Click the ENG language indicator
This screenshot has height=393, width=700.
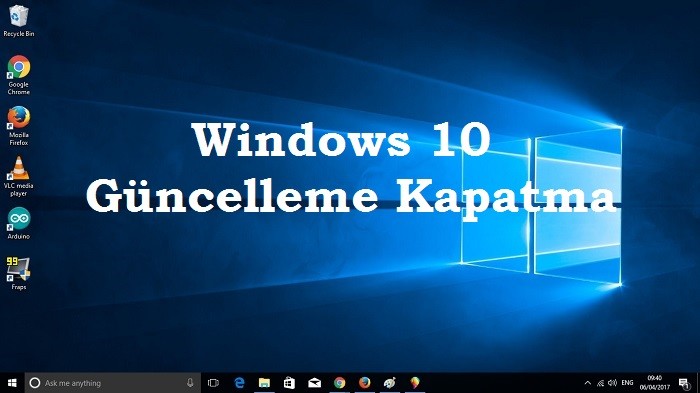point(627,383)
